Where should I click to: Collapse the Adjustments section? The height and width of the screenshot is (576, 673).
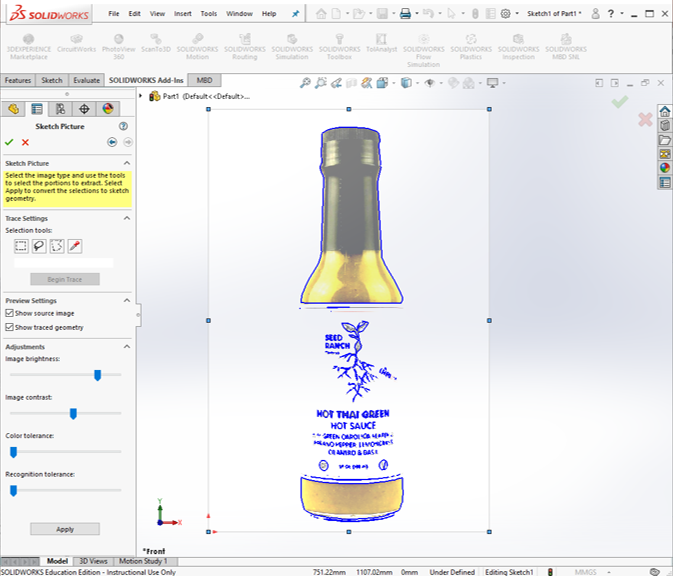127,347
